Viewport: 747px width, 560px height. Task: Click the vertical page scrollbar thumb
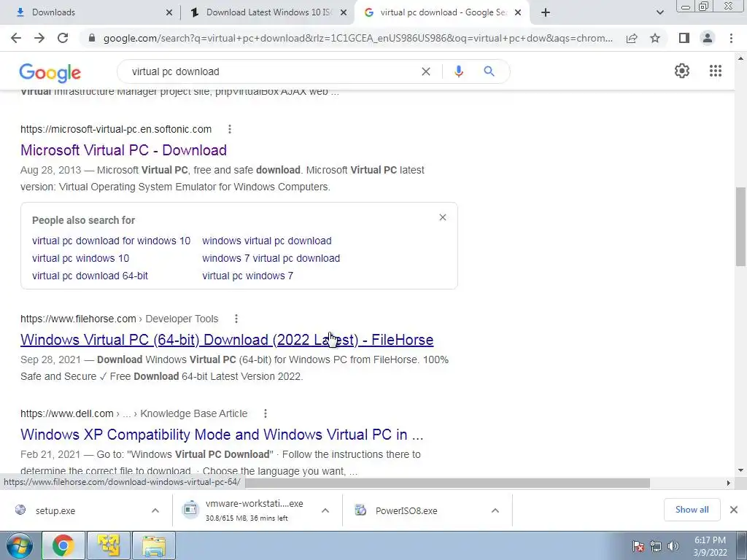[740, 227]
